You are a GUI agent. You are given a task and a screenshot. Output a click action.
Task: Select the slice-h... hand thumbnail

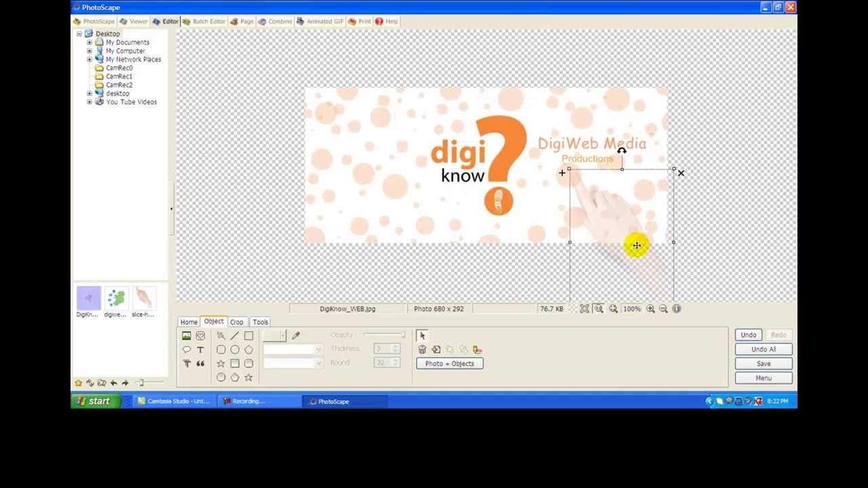[x=143, y=302]
